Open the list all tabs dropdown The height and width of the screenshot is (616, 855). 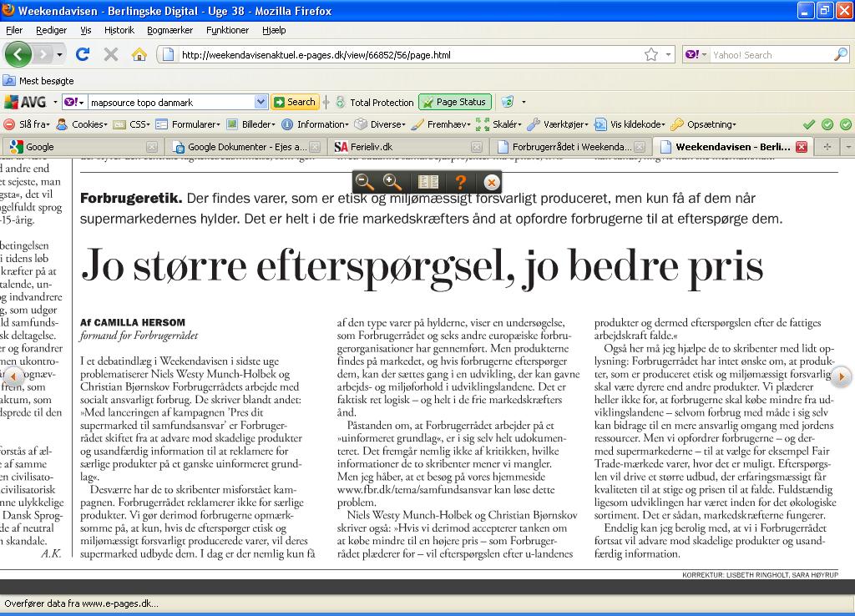(x=848, y=147)
